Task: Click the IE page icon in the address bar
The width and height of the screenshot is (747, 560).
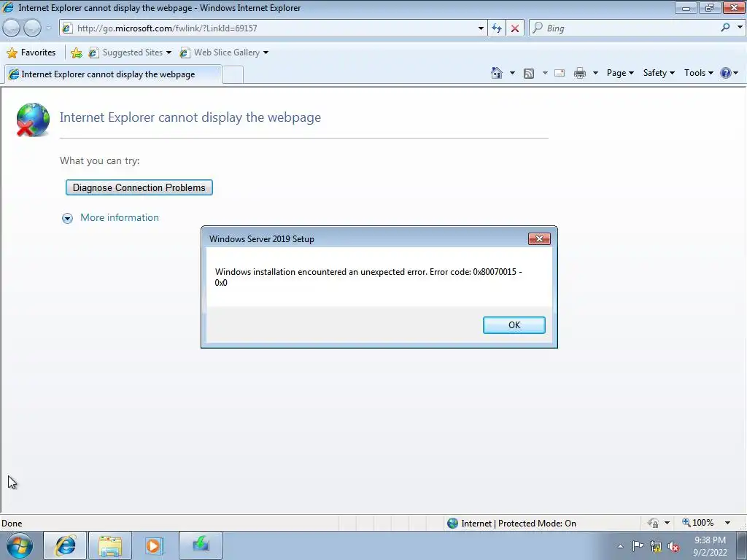Action: [67, 28]
